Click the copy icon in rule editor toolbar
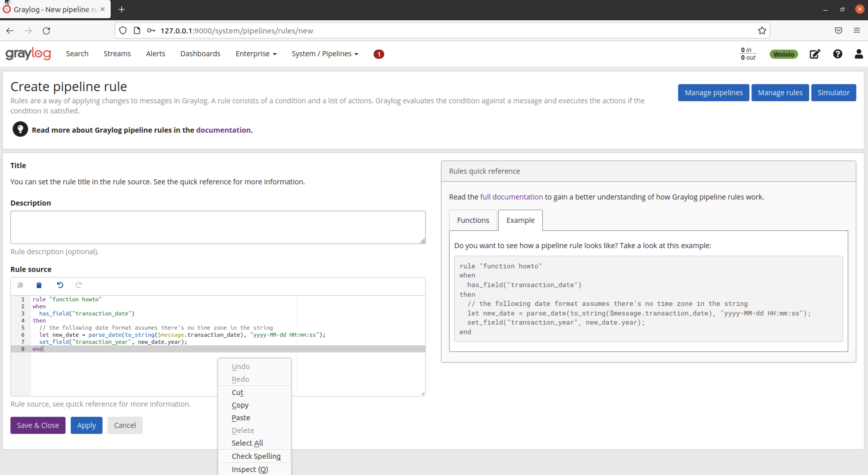868x475 pixels. [x=20, y=285]
